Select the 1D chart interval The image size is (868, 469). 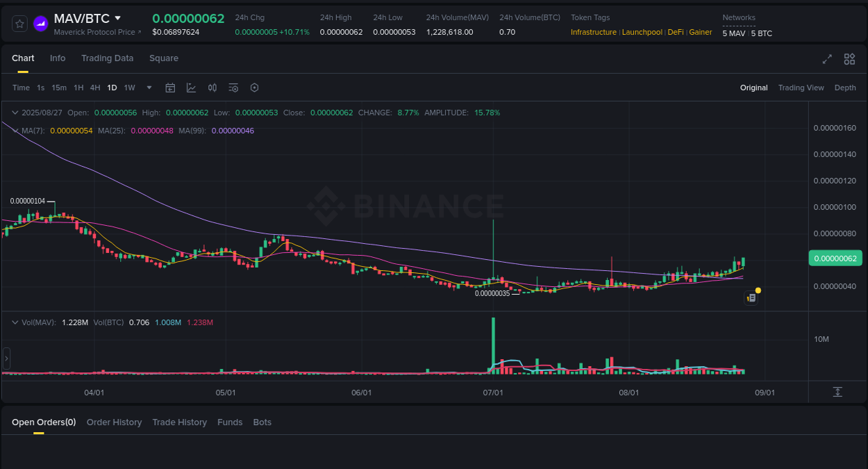pyautogui.click(x=112, y=88)
